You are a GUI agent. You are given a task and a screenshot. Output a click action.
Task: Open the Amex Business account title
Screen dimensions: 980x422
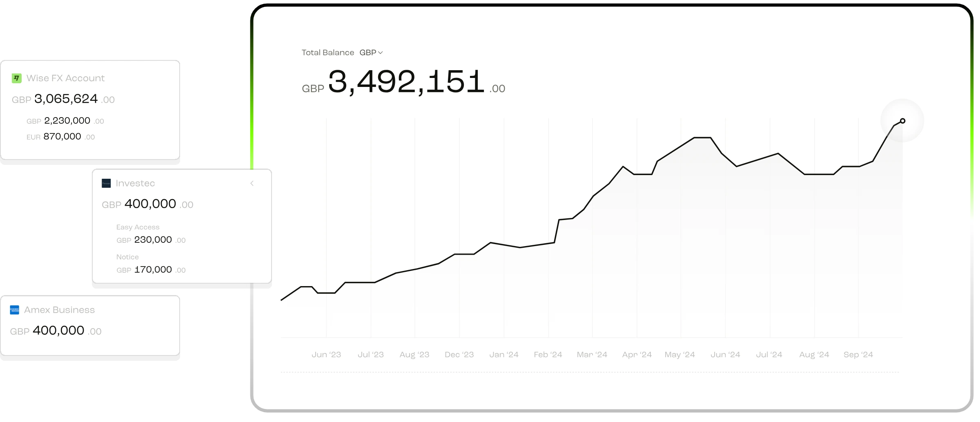coord(59,310)
